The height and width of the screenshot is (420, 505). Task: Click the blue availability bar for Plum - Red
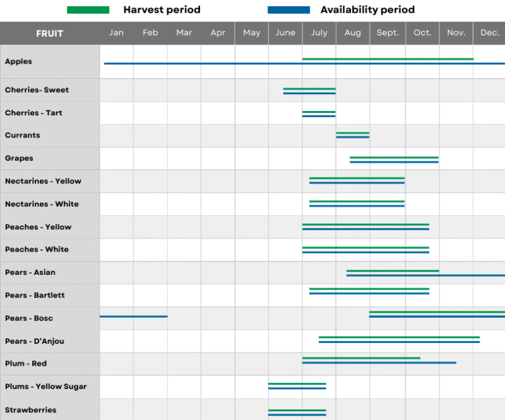click(379, 363)
